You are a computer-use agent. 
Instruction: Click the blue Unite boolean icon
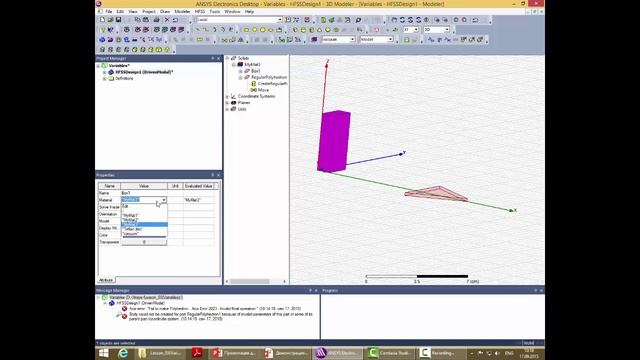pos(102,40)
